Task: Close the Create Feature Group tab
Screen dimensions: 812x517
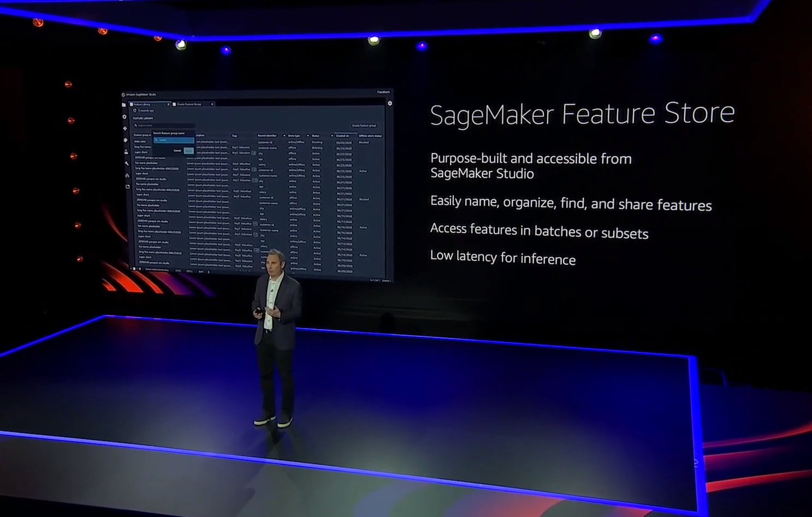Action: click(212, 104)
